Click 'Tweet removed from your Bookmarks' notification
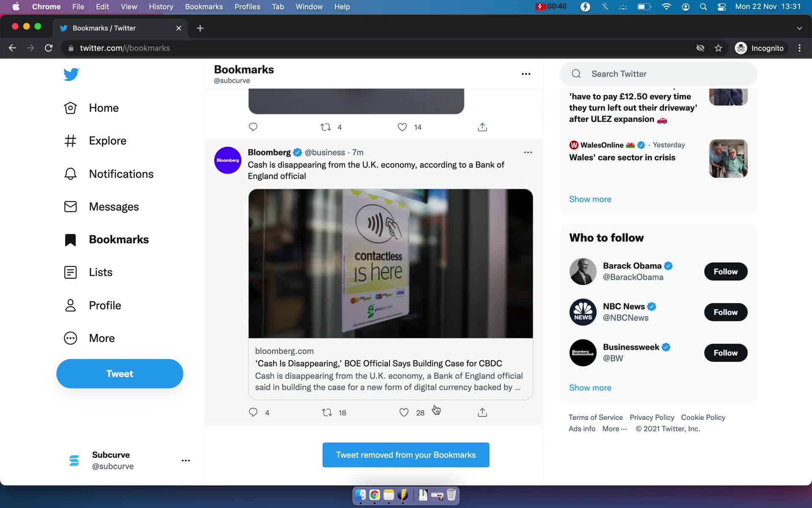Image resolution: width=812 pixels, height=508 pixels. tap(406, 455)
